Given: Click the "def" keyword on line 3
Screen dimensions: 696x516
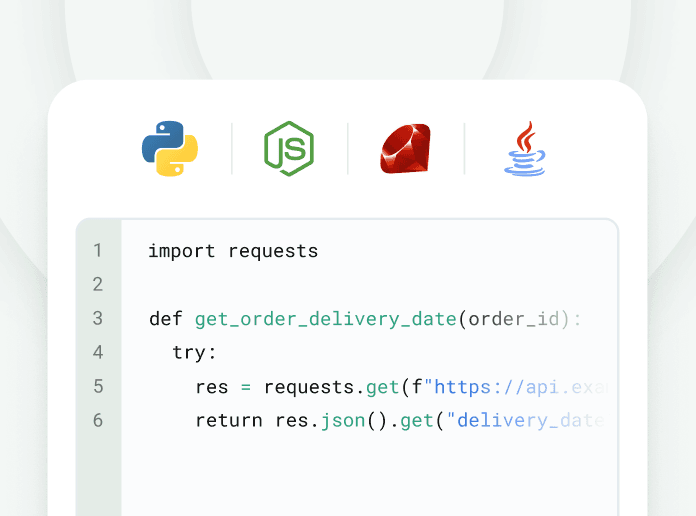Looking at the screenshot, I should 165,319.
